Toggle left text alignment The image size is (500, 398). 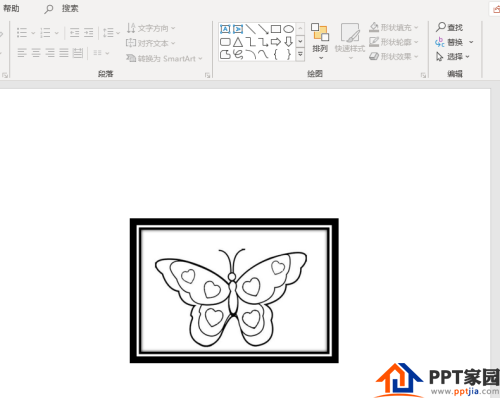(x=22, y=53)
